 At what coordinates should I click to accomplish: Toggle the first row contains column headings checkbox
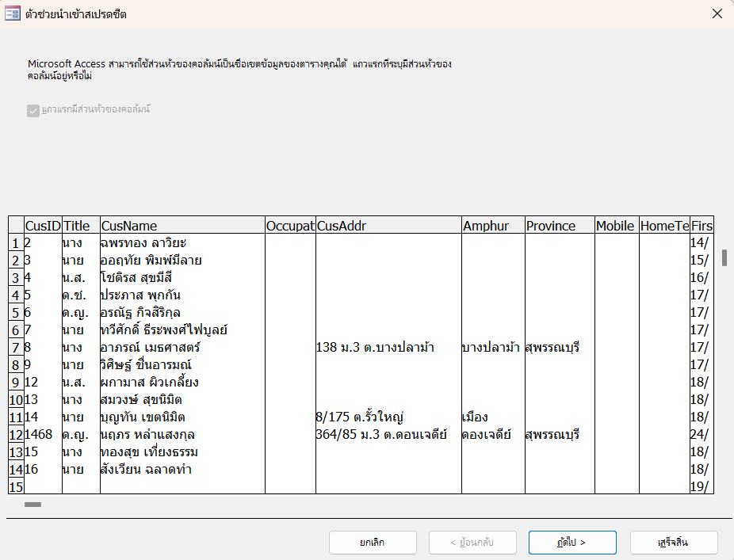pos(33,110)
